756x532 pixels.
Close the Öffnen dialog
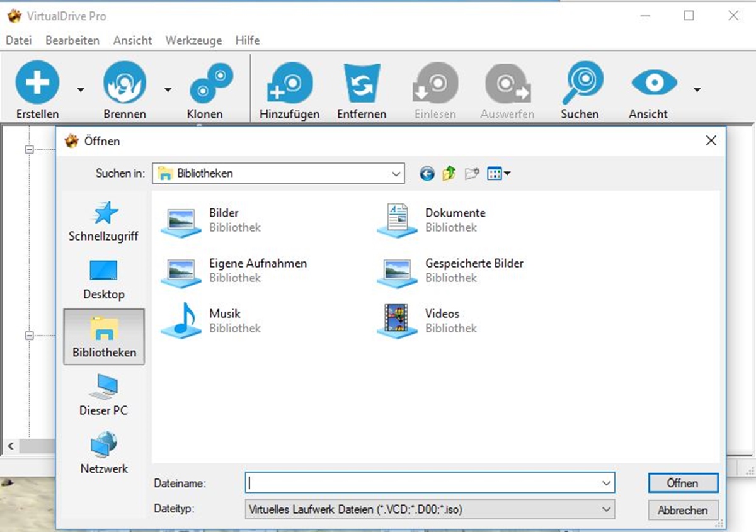click(x=711, y=141)
